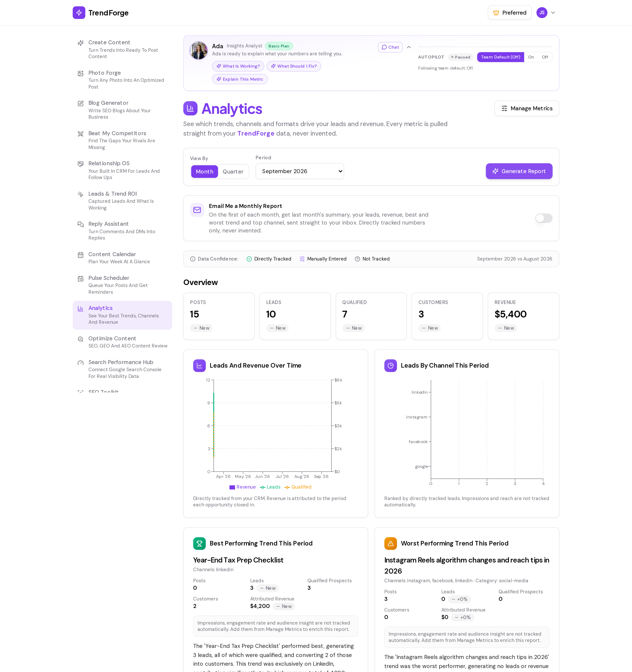Switch Autopilot to Off
The width and height of the screenshot is (632, 672).
(x=545, y=57)
